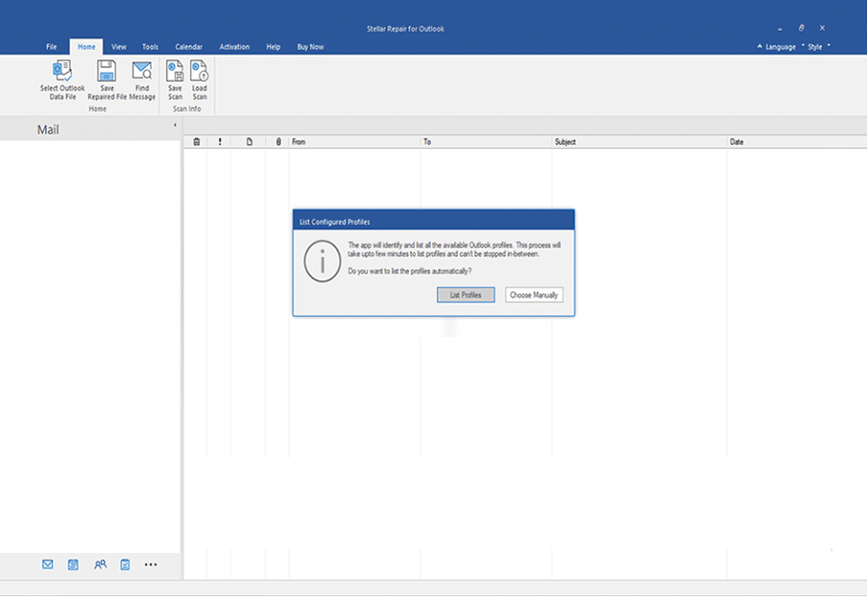Switch to the Tools tab
Viewport: 868px width, 599px height.
[150, 47]
